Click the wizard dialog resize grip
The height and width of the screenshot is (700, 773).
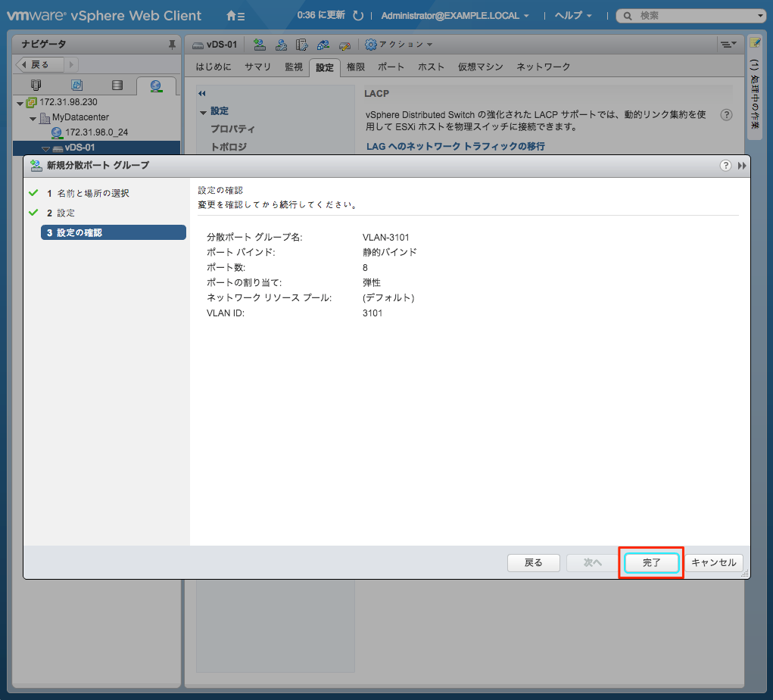745,574
